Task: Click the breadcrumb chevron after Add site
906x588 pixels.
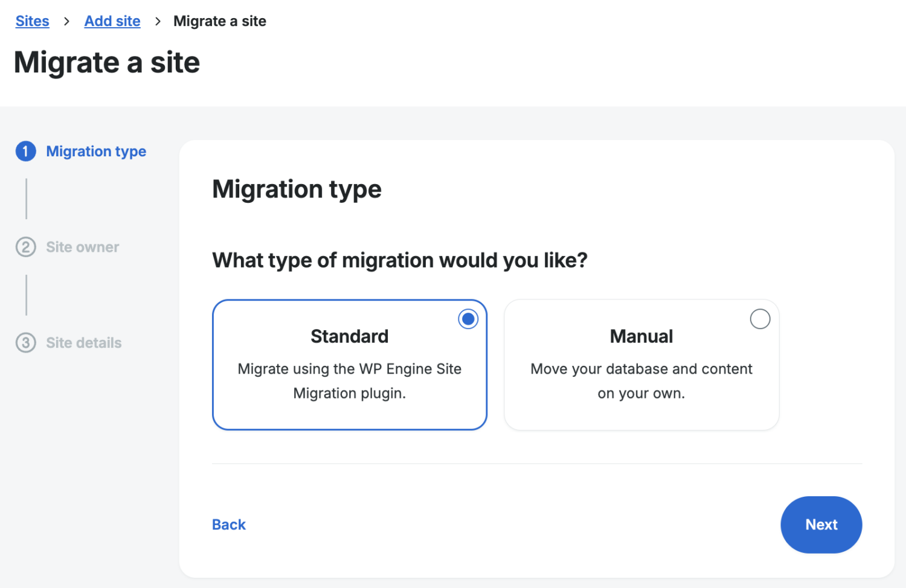Action: (158, 21)
